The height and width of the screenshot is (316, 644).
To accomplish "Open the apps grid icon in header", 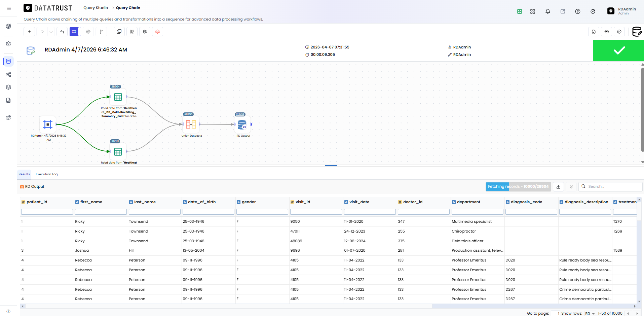I will click(x=533, y=11).
